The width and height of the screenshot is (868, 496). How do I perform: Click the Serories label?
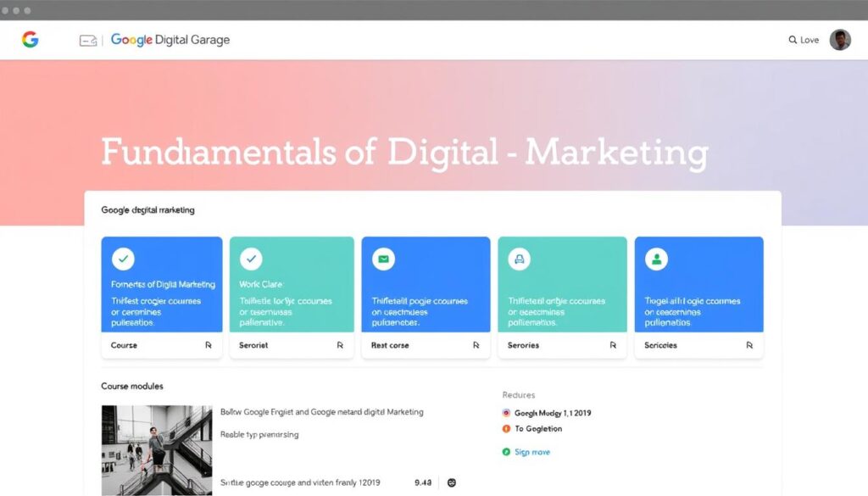coord(523,345)
